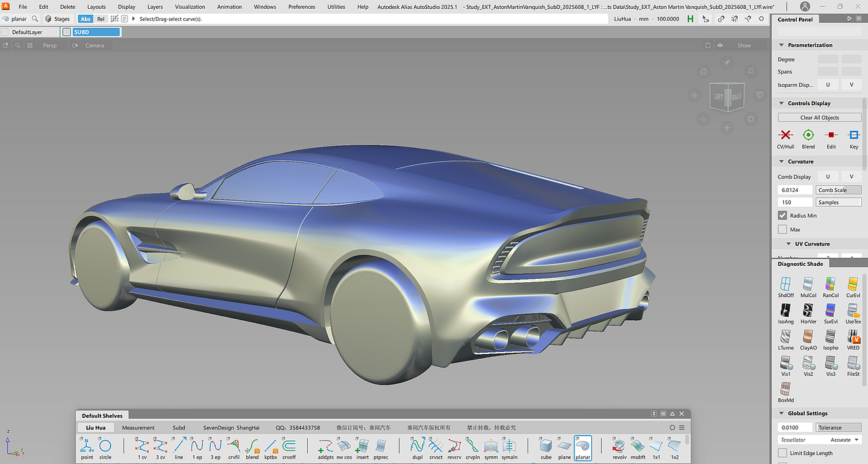Toggle the Limit Edge Length checkbox

click(x=781, y=452)
